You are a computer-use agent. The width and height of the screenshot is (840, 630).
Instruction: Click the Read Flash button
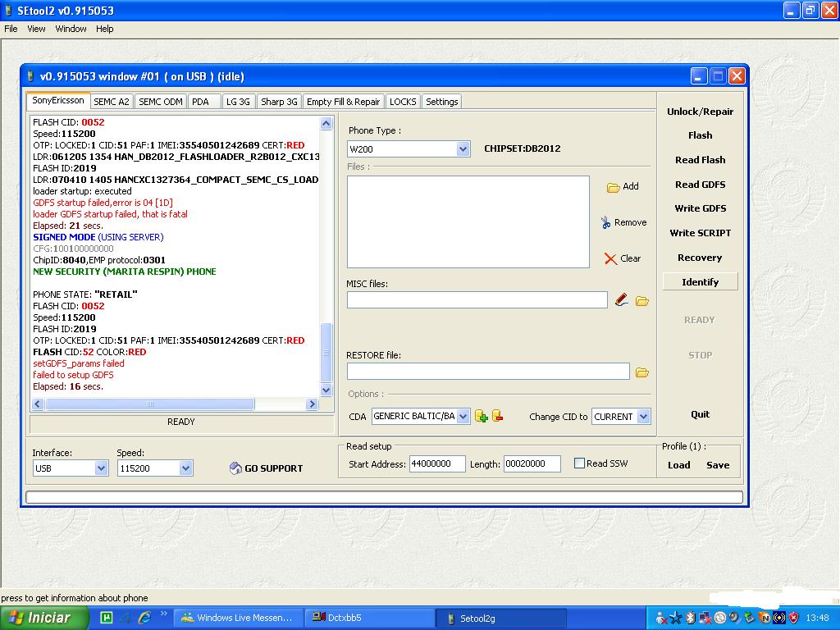coord(700,160)
